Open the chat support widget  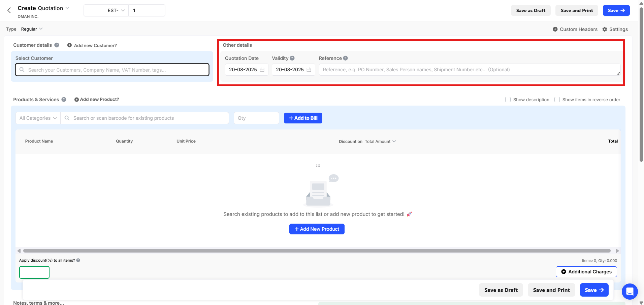click(x=630, y=292)
